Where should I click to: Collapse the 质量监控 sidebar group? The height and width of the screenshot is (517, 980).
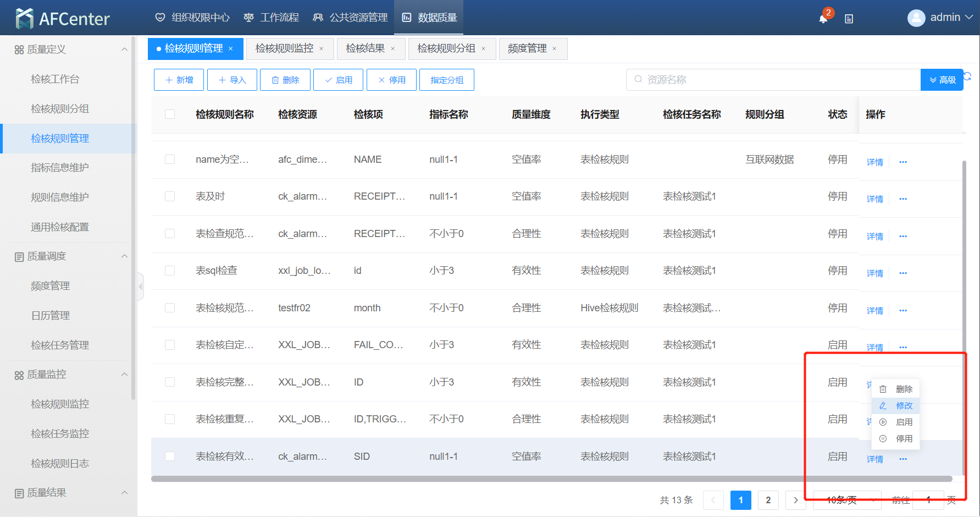coord(124,375)
